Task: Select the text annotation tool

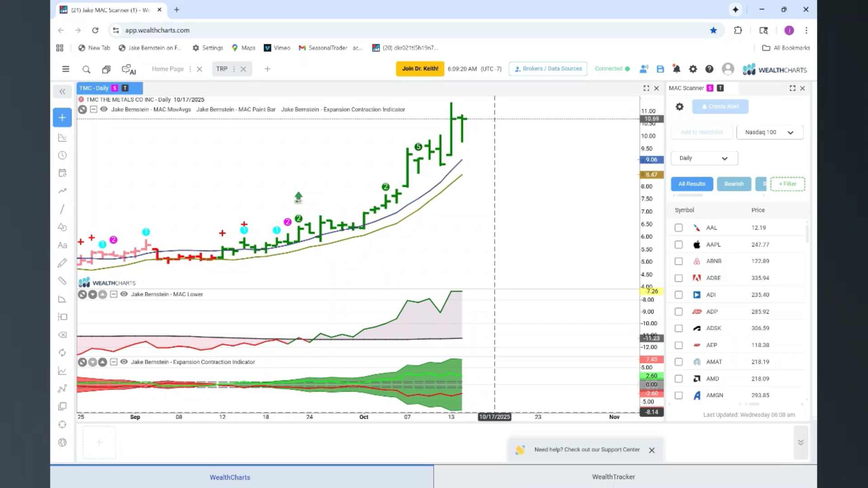Action: click(x=62, y=245)
